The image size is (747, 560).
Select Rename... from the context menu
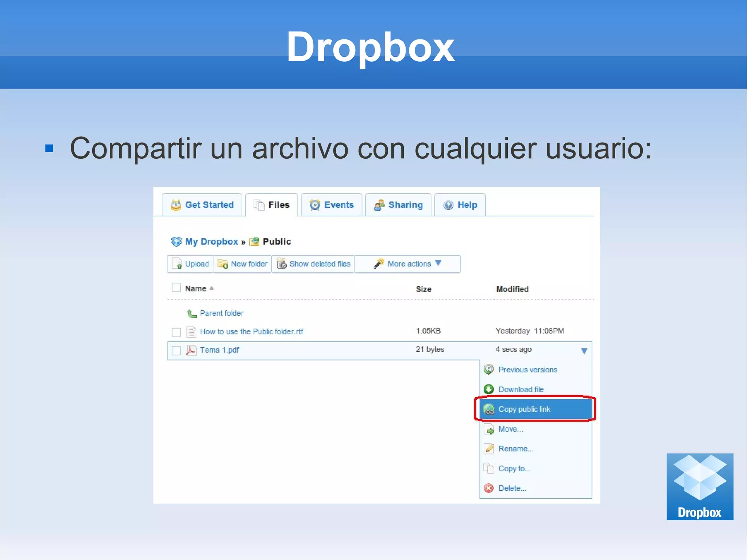(x=536, y=449)
